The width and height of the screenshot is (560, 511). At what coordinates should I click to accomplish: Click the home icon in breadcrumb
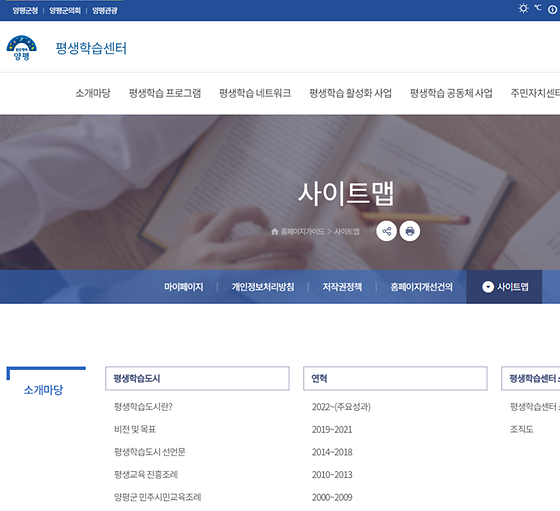[x=275, y=232]
